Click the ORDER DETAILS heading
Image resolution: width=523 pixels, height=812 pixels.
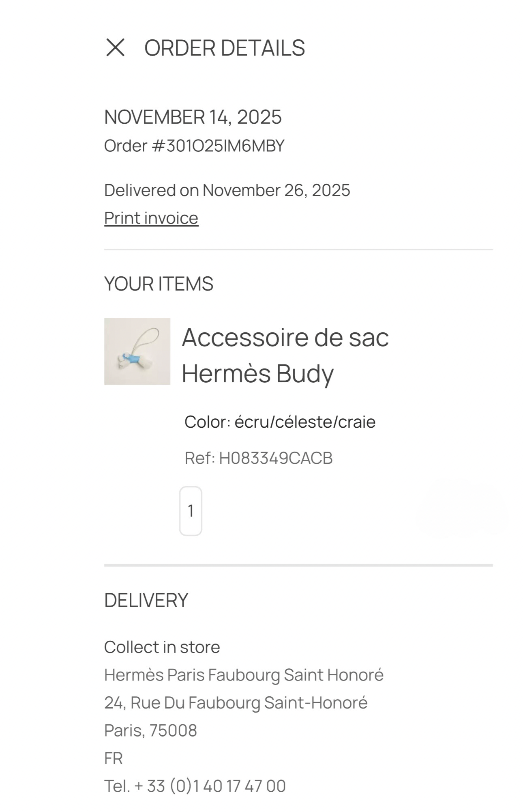pos(225,48)
